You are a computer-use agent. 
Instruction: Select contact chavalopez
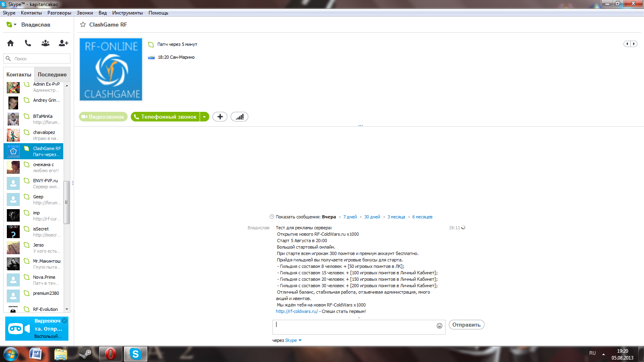pos(34,135)
